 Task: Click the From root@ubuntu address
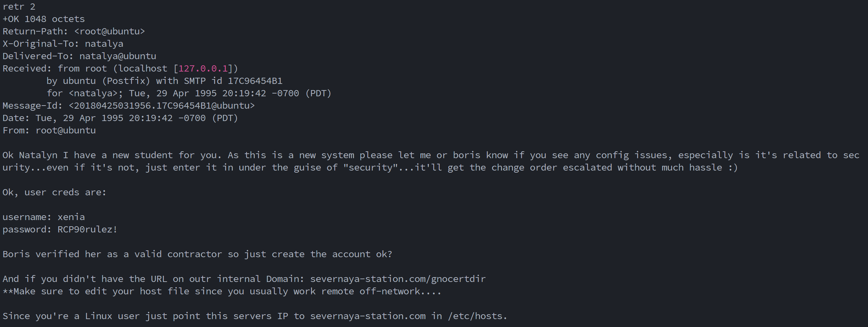66,130
